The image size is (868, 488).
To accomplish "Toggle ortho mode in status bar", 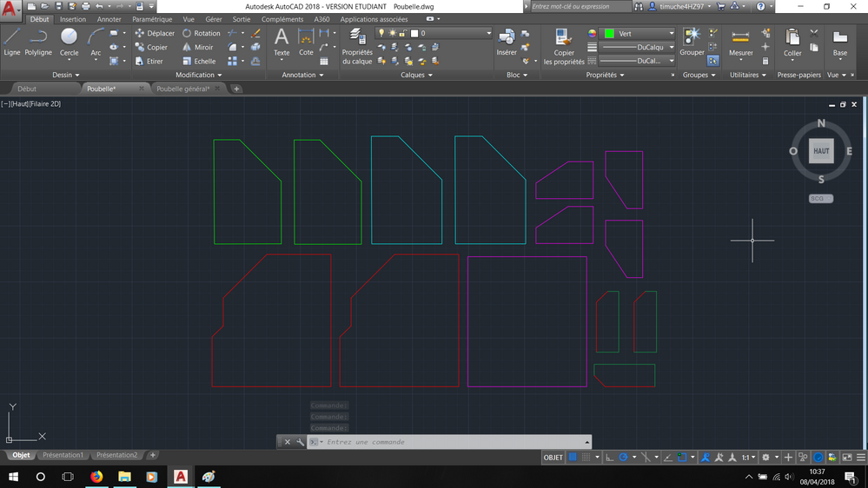I will point(609,457).
